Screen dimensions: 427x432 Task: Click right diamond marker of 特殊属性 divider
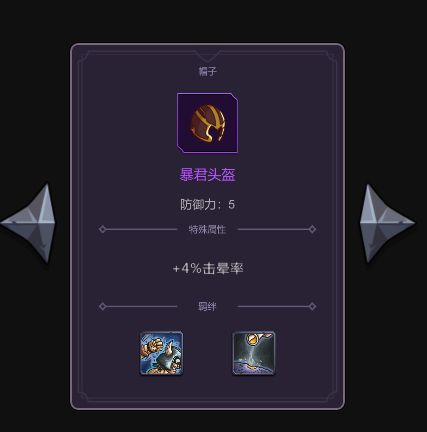tap(312, 229)
